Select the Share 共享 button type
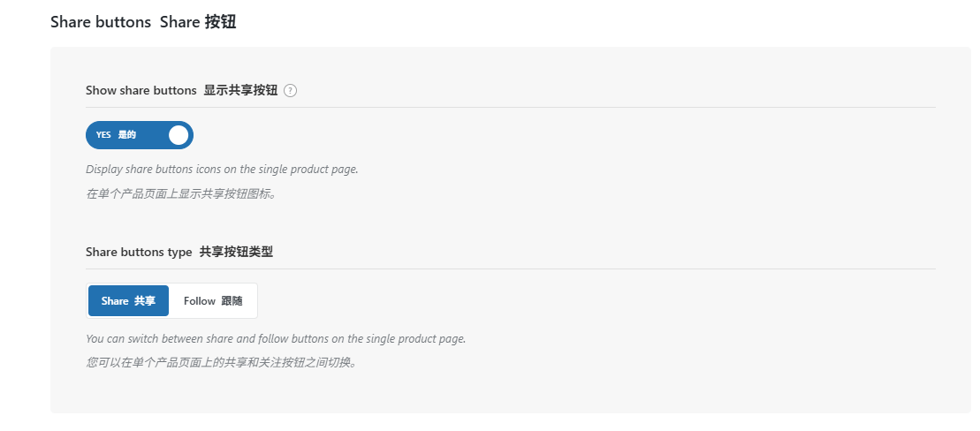 129,301
